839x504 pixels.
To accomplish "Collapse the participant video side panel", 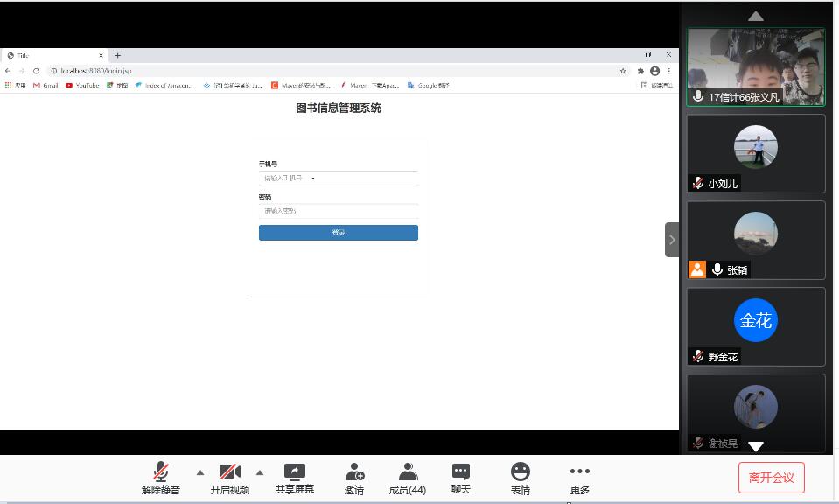I will (672, 240).
